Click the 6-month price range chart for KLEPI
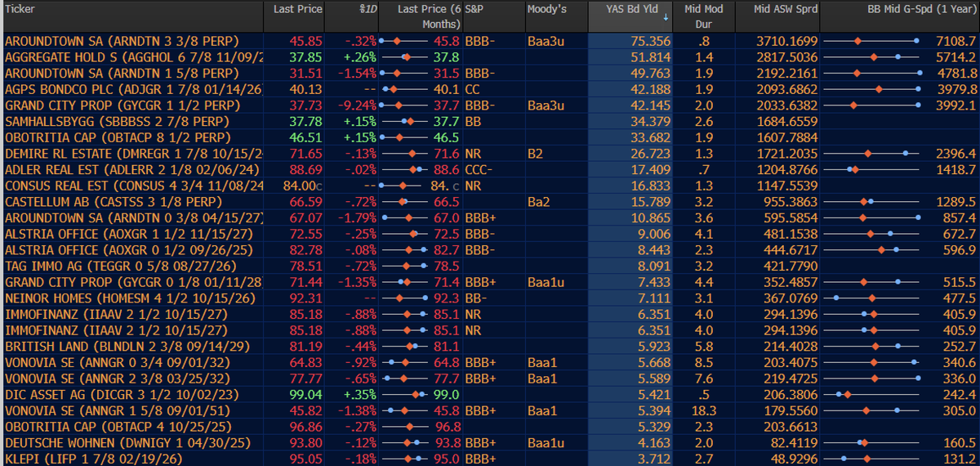The width and height of the screenshot is (980, 466). 404,459
